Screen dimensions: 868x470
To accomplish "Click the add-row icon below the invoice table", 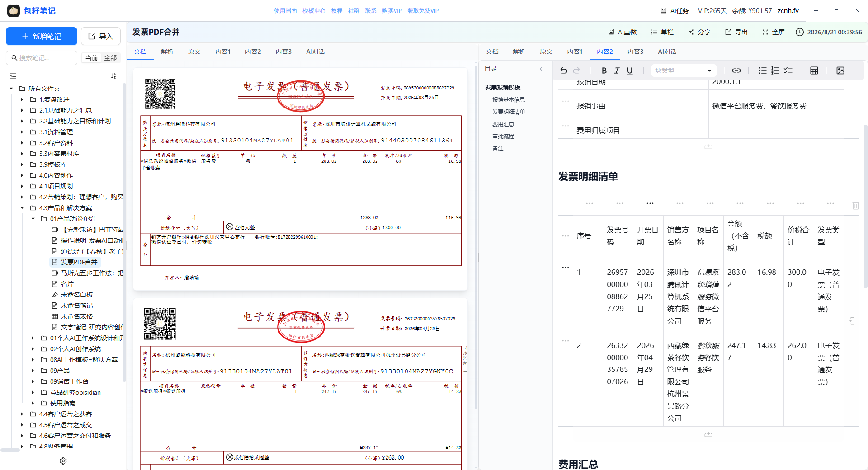I will 708,435.
